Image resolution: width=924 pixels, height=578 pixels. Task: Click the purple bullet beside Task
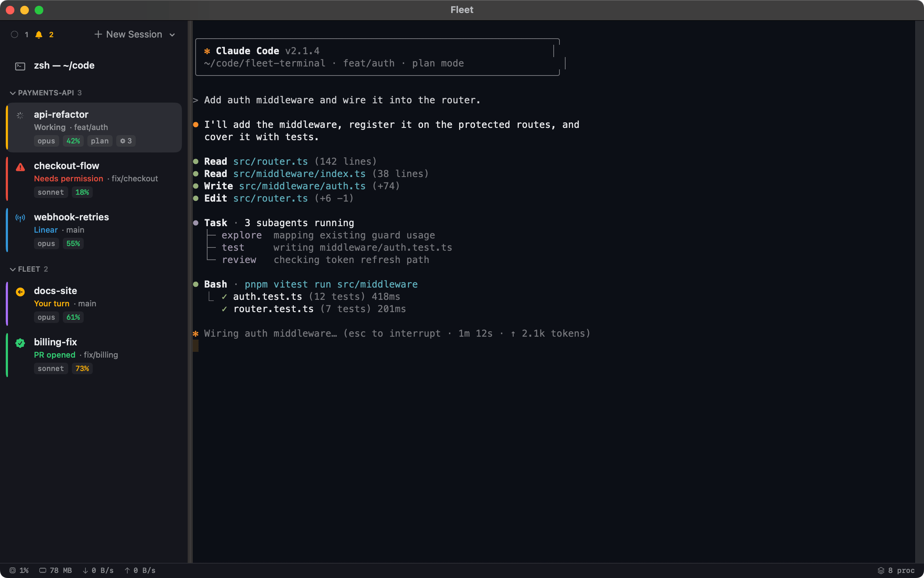click(196, 223)
